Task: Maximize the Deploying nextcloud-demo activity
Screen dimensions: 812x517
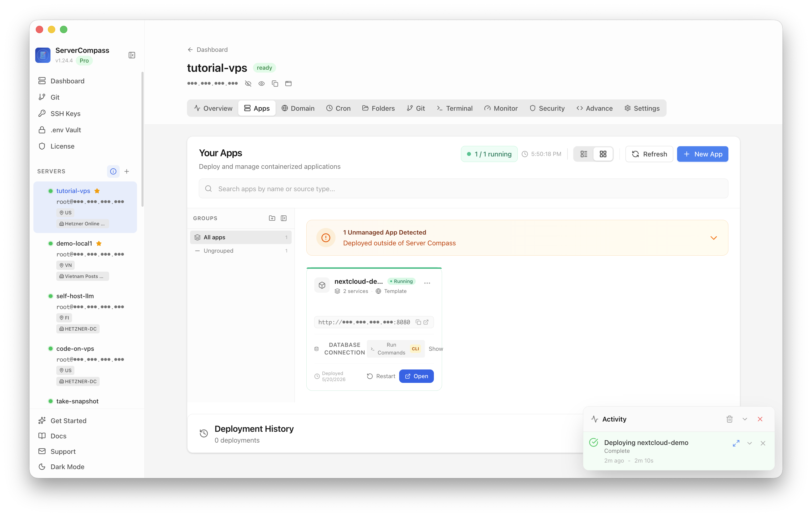Action: pos(736,443)
